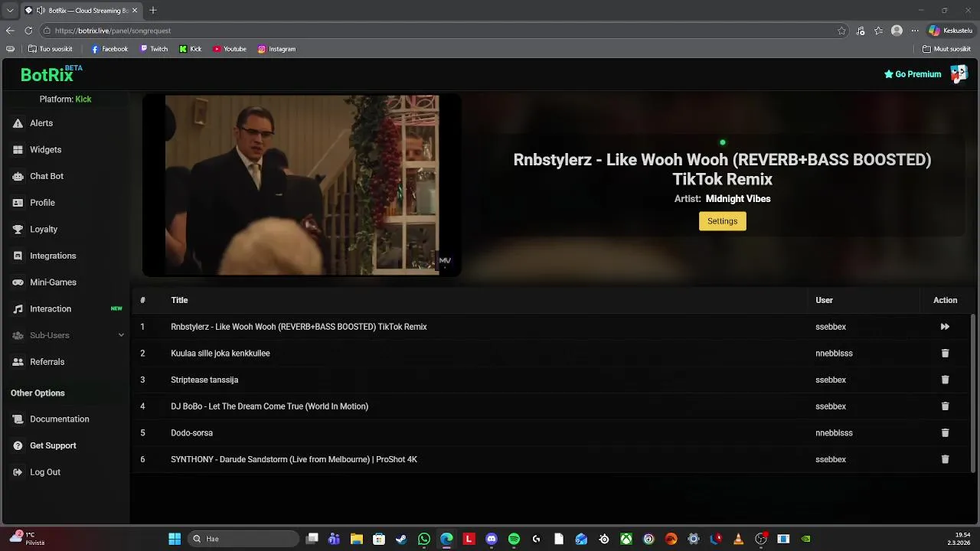Delete the DJ BoBo song request

tap(945, 406)
